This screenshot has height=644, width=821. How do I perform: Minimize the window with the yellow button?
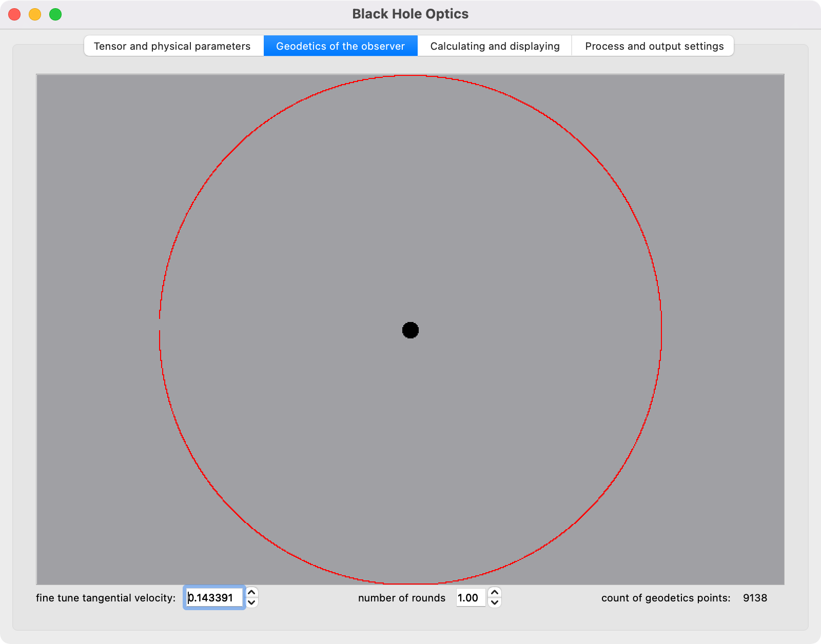click(35, 14)
